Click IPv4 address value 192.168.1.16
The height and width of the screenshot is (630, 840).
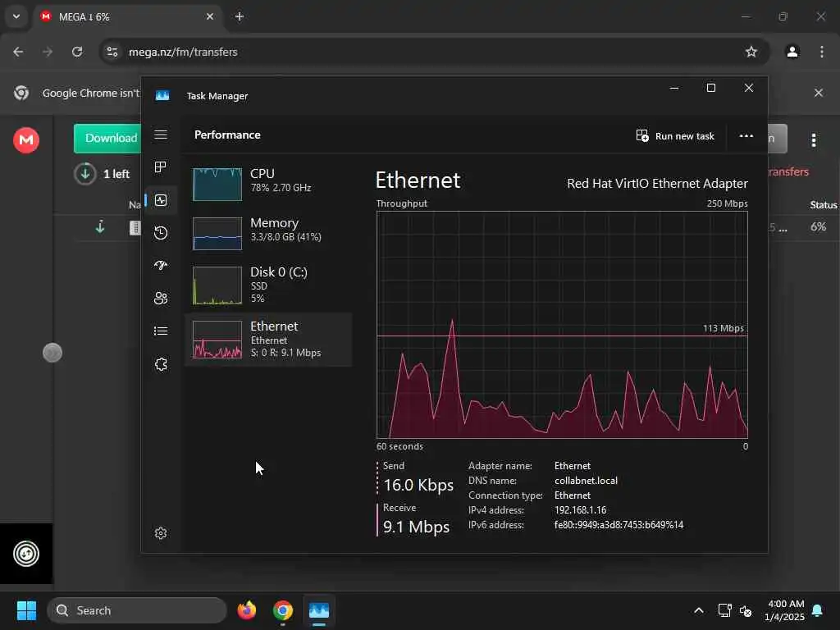pyautogui.click(x=580, y=510)
